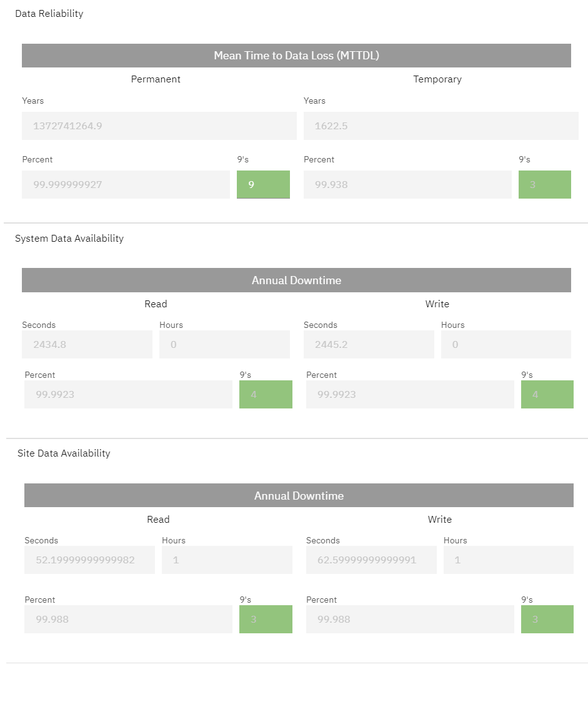The width and height of the screenshot is (588, 702).
Task: Click the Site Annual Downtime header bar
Action: pyautogui.click(x=299, y=495)
